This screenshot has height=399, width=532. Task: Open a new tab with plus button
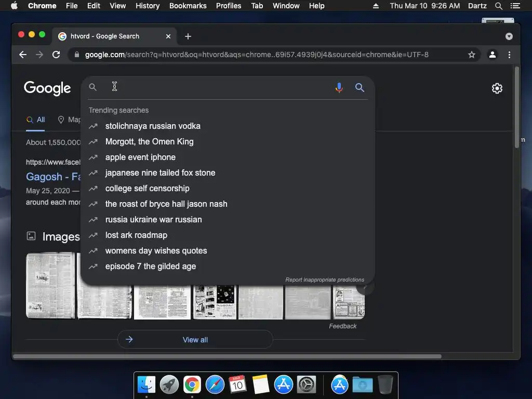pyautogui.click(x=188, y=36)
